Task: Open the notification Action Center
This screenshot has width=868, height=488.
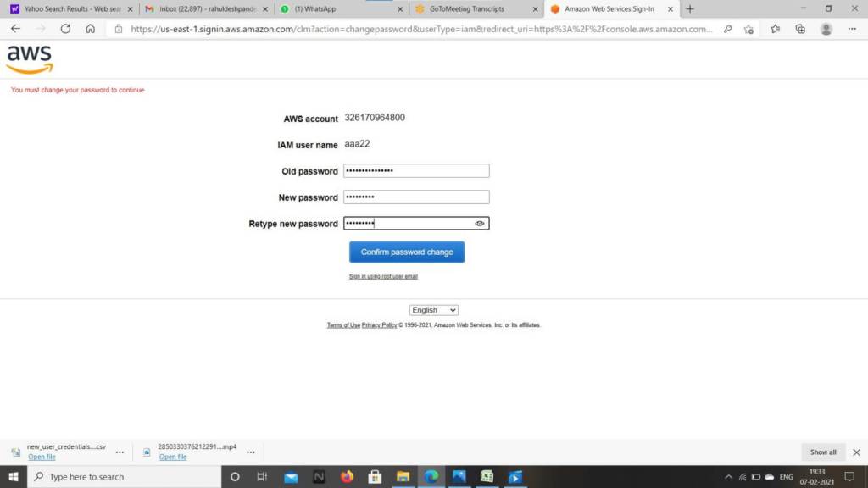Action: tap(849, 476)
